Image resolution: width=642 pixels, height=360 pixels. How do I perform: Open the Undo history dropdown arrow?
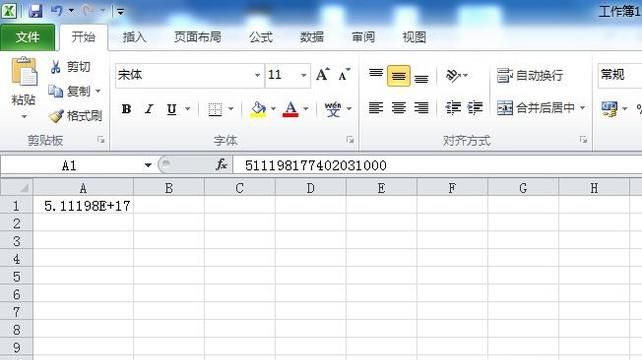tap(71, 11)
